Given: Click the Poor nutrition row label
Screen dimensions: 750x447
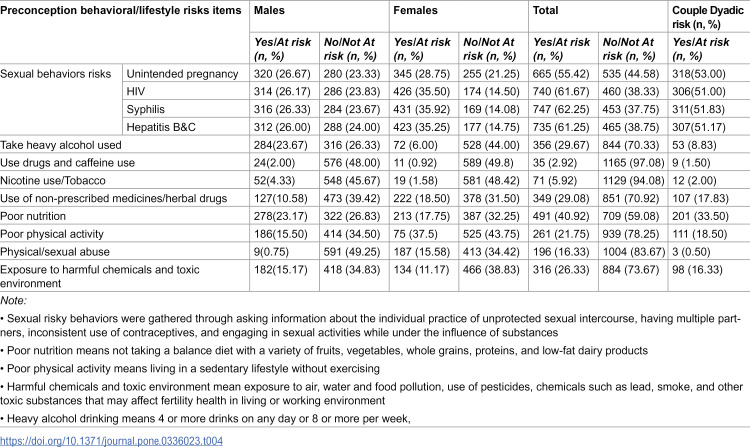Looking at the screenshot, I should pos(33,216).
